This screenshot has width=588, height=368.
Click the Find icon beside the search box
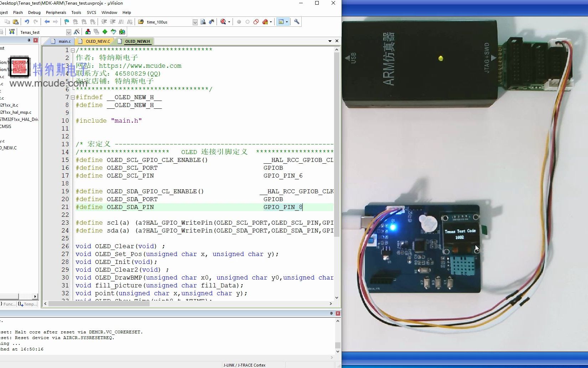(x=203, y=22)
